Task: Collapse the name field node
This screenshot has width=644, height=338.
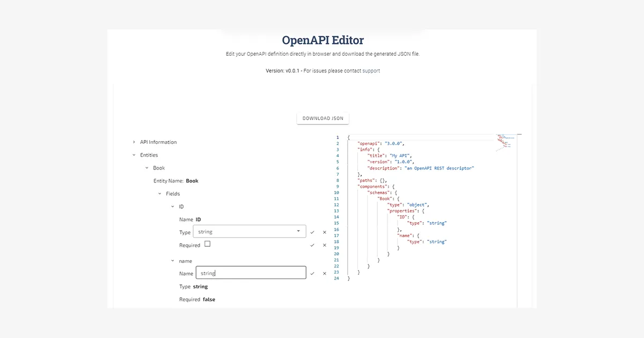Action: [172, 261]
